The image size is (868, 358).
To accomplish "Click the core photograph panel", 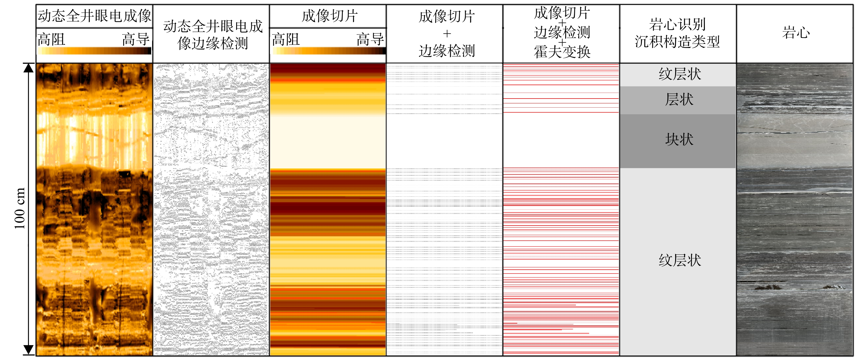I will [794, 209].
